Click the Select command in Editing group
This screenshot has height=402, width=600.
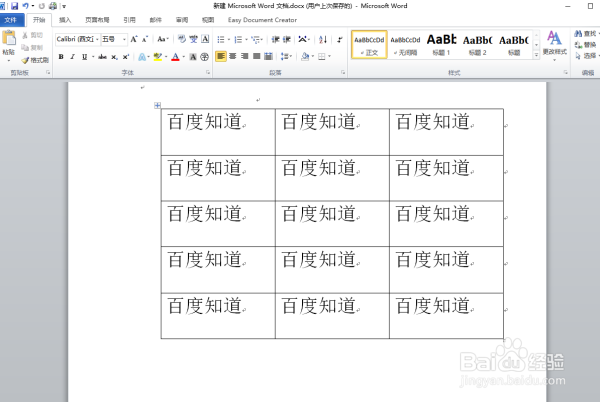click(586, 56)
